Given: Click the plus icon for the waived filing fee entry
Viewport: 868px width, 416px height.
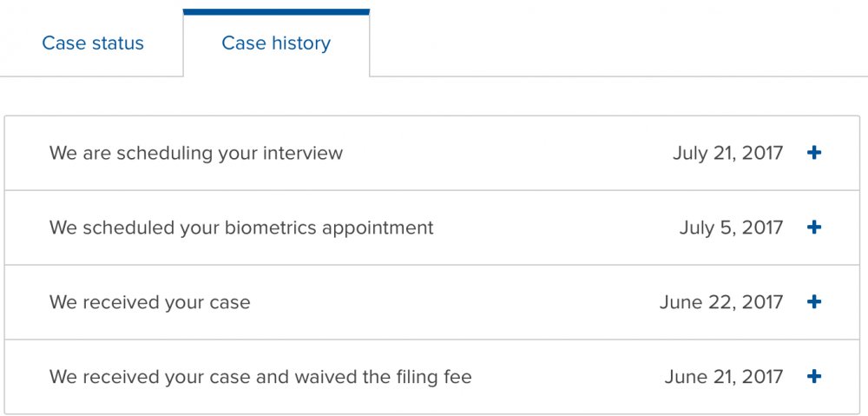Looking at the screenshot, I should point(813,377).
